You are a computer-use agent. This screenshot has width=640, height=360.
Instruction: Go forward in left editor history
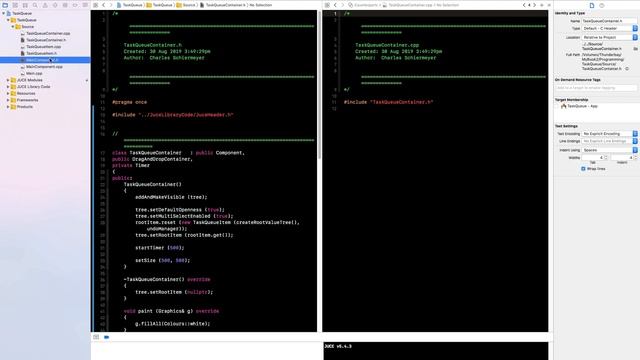pyautogui.click(x=111, y=5)
